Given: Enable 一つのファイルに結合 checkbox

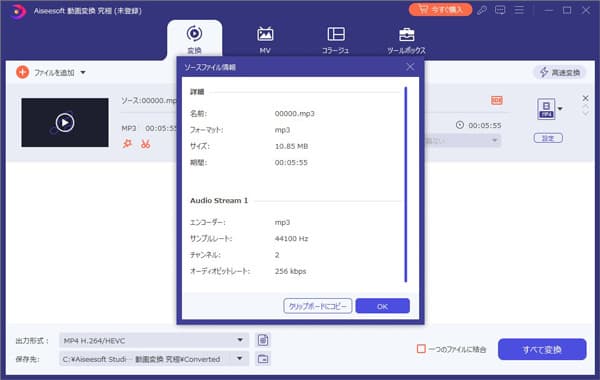Looking at the screenshot, I should 421,349.
